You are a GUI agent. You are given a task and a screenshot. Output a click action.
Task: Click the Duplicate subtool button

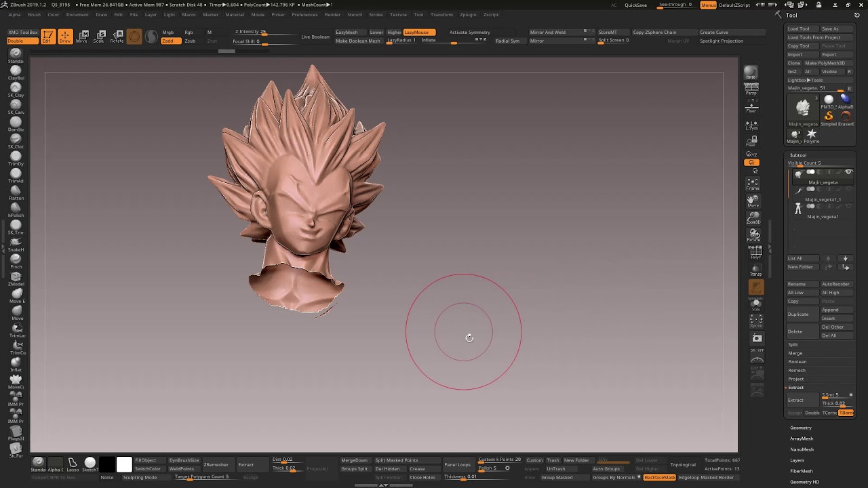click(802, 314)
